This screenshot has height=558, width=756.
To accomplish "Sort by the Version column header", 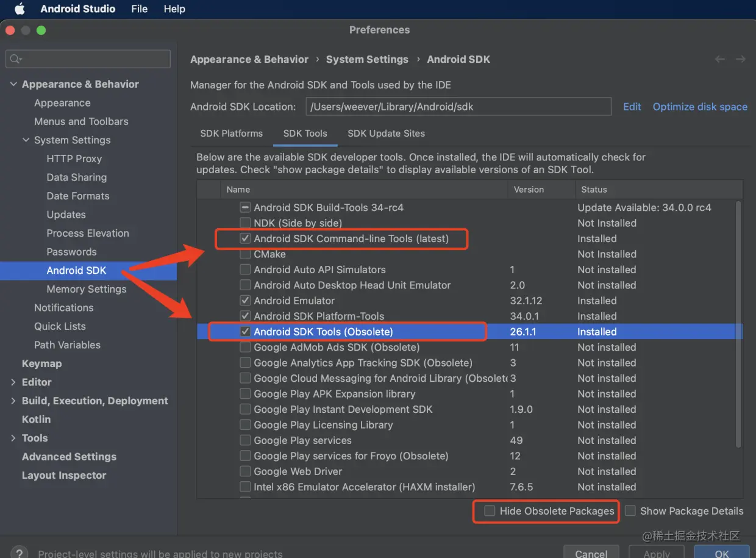I will pyautogui.click(x=541, y=190).
